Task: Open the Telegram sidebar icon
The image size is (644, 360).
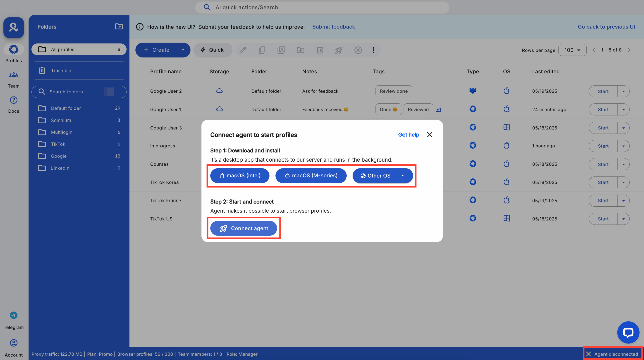Action: [14, 315]
